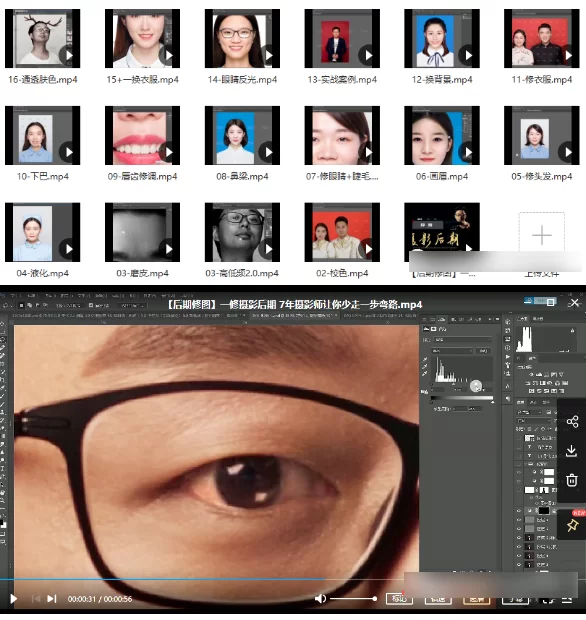This screenshot has height=620, width=586.
Task: Click the share icon beside the player
Action: pyautogui.click(x=572, y=422)
